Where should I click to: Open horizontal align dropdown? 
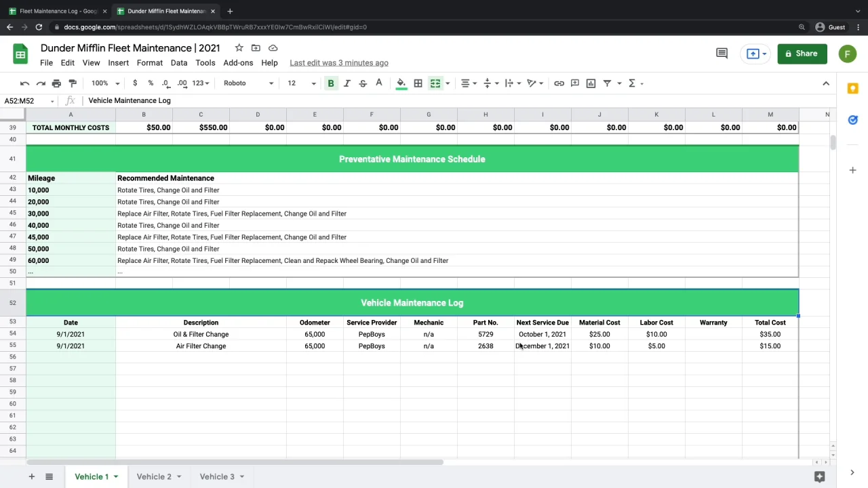469,83
